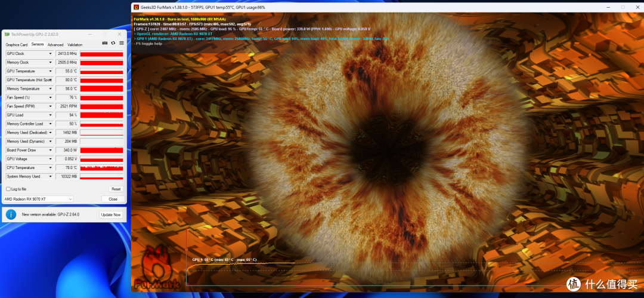Click the FurMark burn-in test title line

tap(179, 19)
